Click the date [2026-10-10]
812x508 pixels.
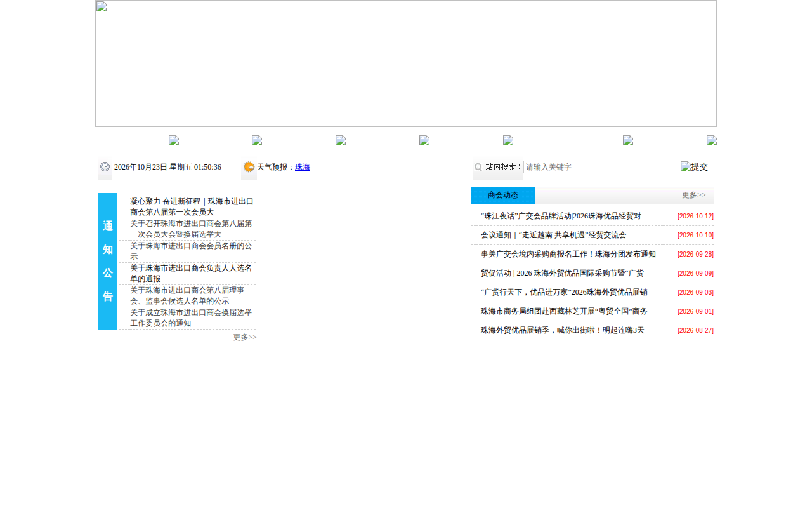tap(695, 236)
